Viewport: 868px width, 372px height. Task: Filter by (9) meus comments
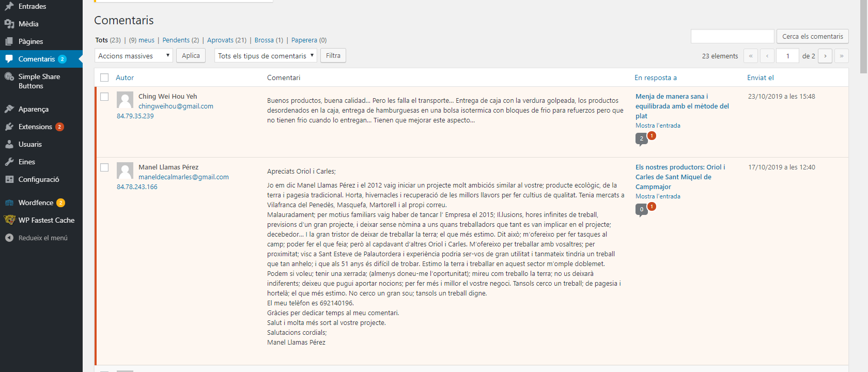(142, 40)
